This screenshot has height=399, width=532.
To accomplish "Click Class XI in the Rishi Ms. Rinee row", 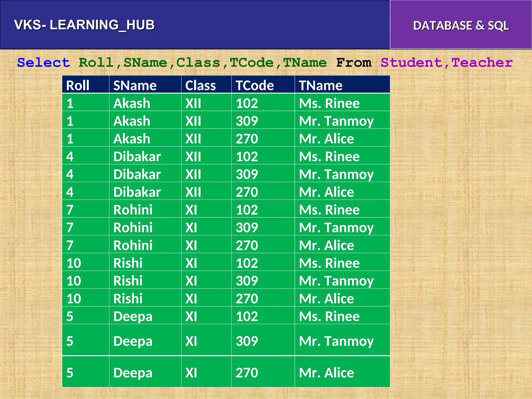I will point(191,263).
